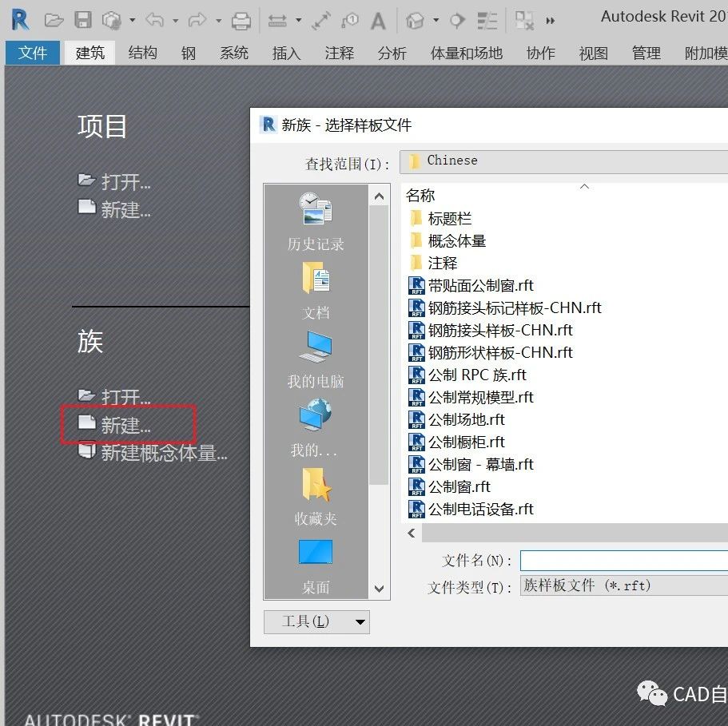Open the 工具(L) dropdown button

(x=316, y=621)
